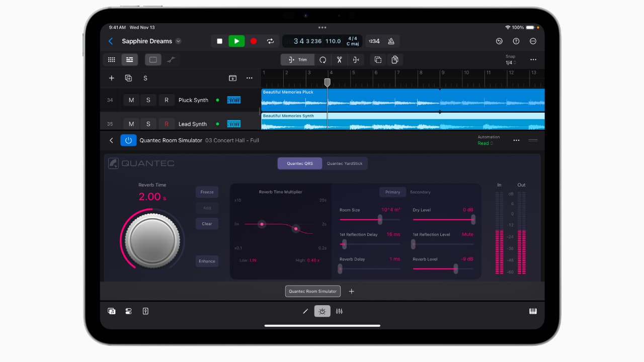Click the Freeze button
644x362 pixels.
(x=207, y=192)
